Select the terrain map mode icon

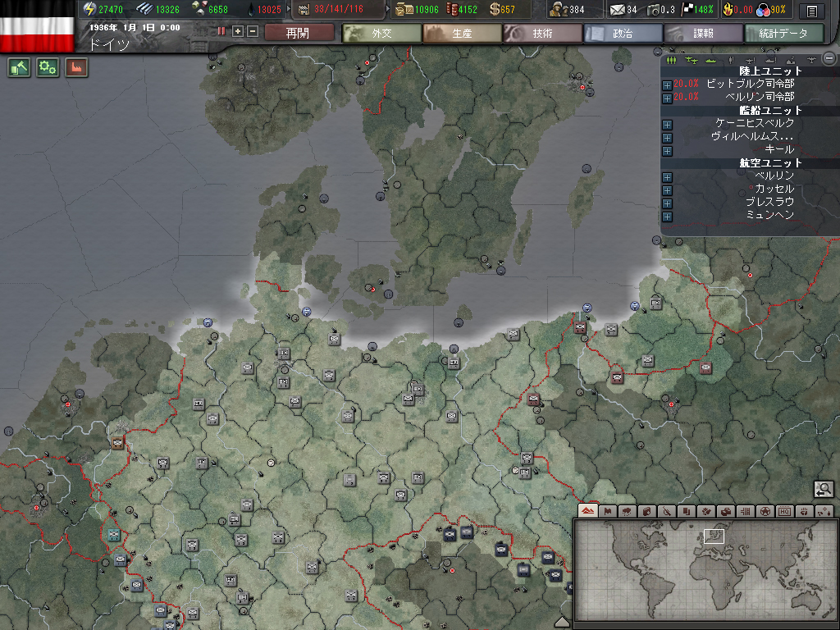click(587, 511)
